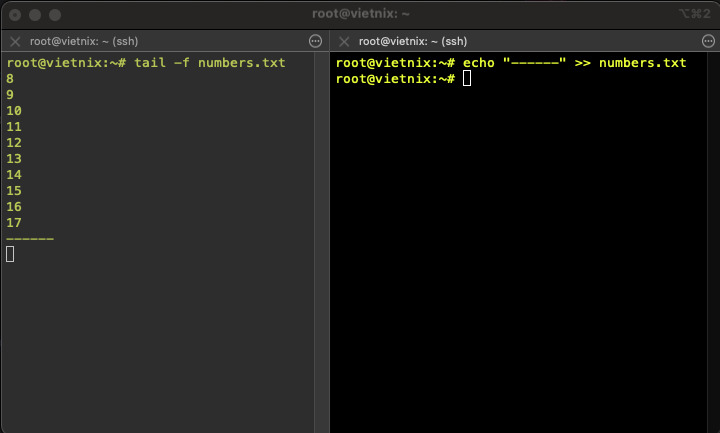Click the right pane's empty prompt cursor
Screen dimensions: 720x433
(467, 79)
